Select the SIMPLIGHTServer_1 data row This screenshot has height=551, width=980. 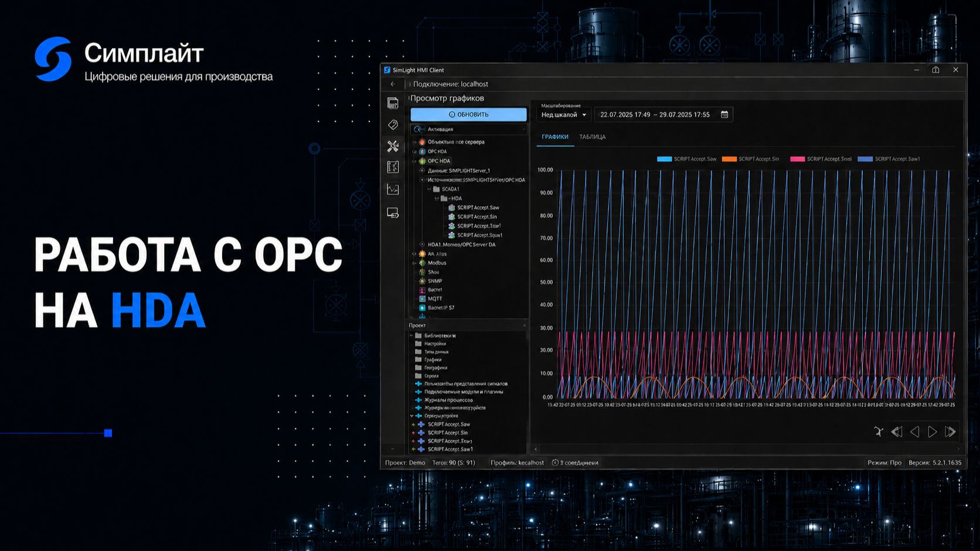tap(459, 171)
